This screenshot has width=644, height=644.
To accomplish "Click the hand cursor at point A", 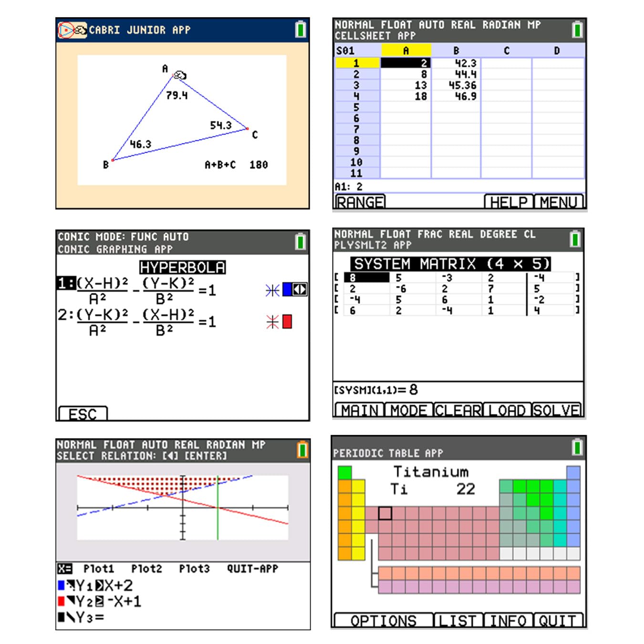I will (x=180, y=75).
